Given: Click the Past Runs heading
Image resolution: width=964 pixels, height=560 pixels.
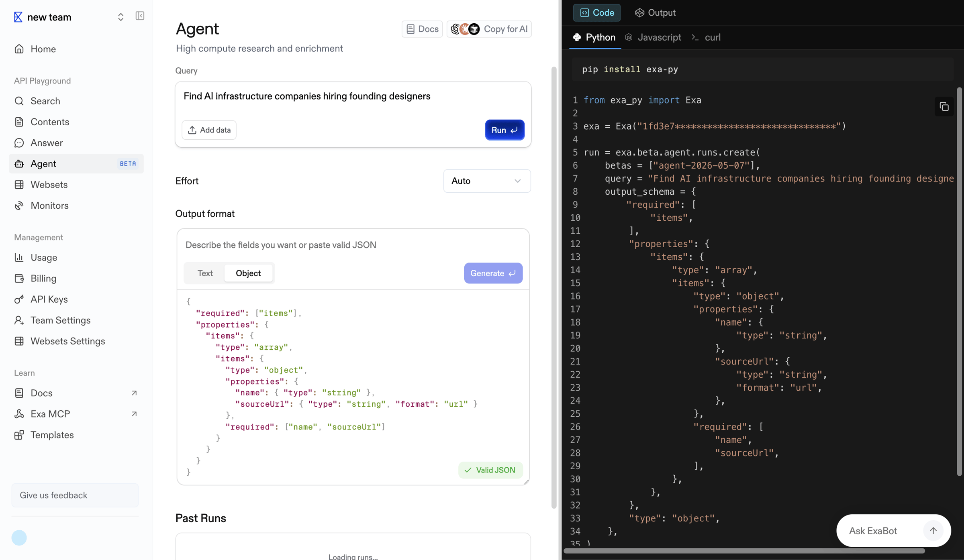Looking at the screenshot, I should click(x=200, y=518).
